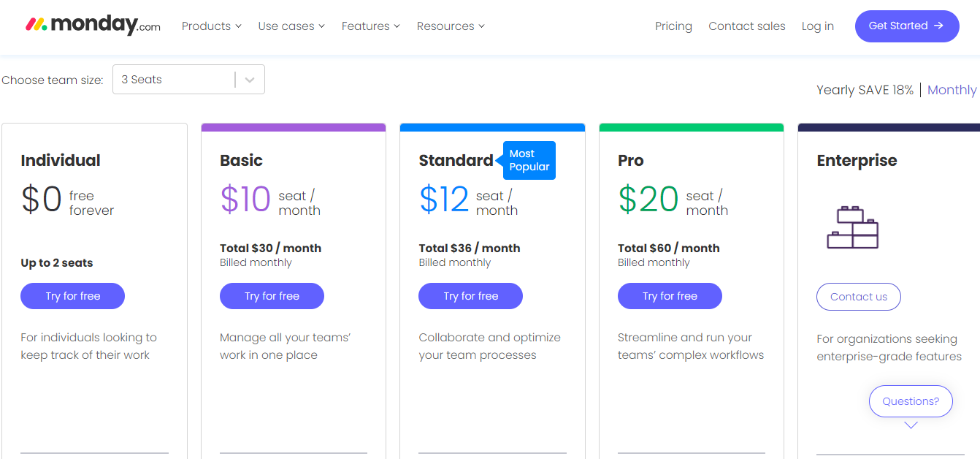
Task: Click the chevron below the Questions bubble
Action: (x=911, y=425)
